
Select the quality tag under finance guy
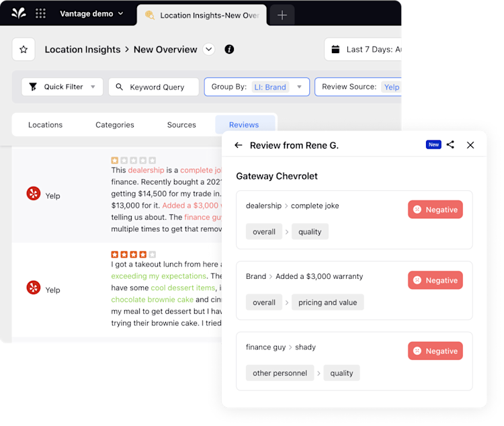click(341, 373)
